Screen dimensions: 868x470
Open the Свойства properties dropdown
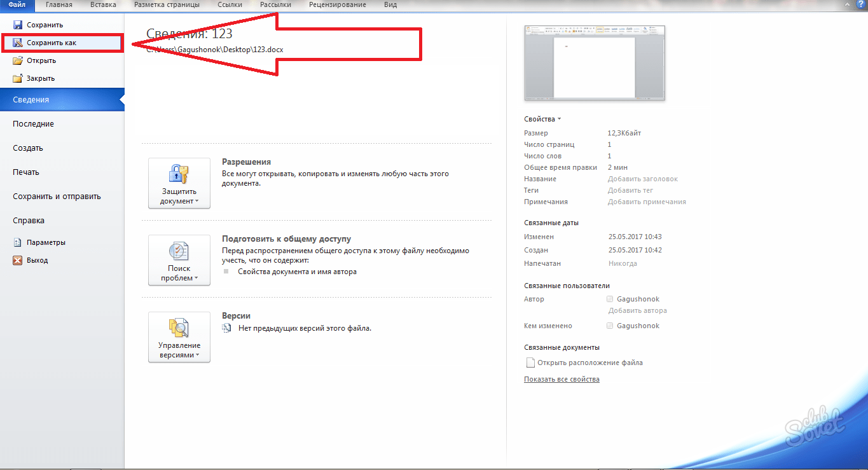click(x=542, y=119)
